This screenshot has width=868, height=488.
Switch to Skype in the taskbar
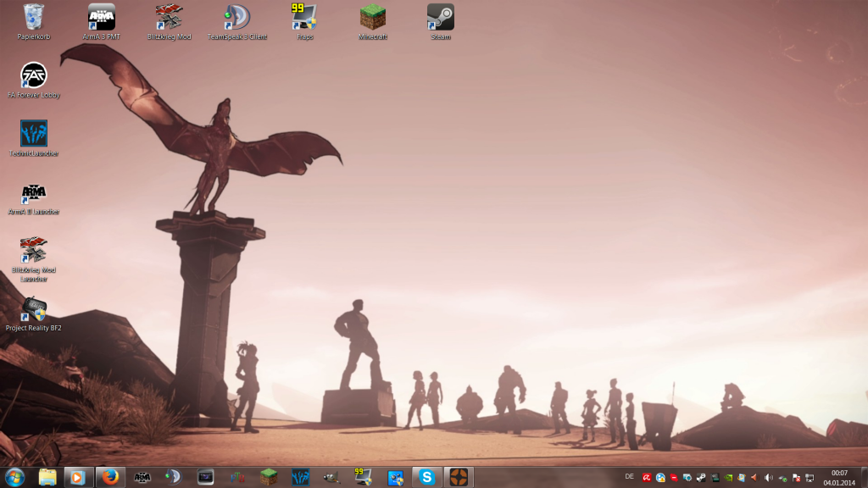427,477
